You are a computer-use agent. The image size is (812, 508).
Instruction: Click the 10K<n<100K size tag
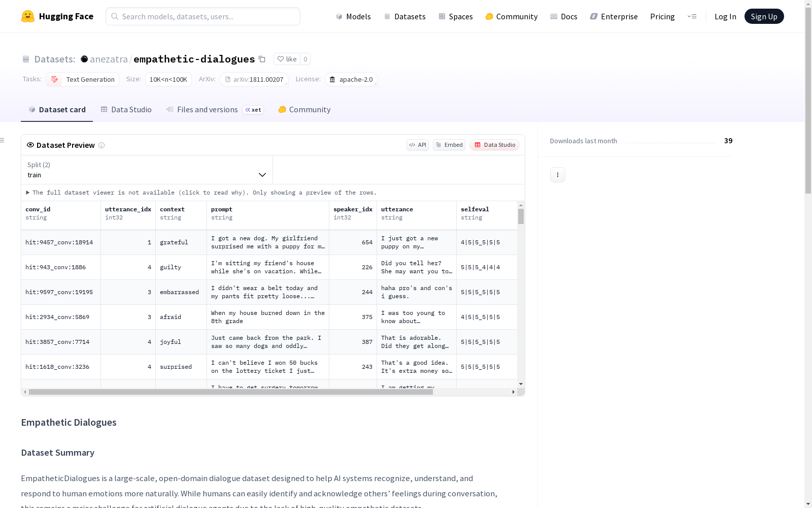pyautogui.click(x=168, y=79)
